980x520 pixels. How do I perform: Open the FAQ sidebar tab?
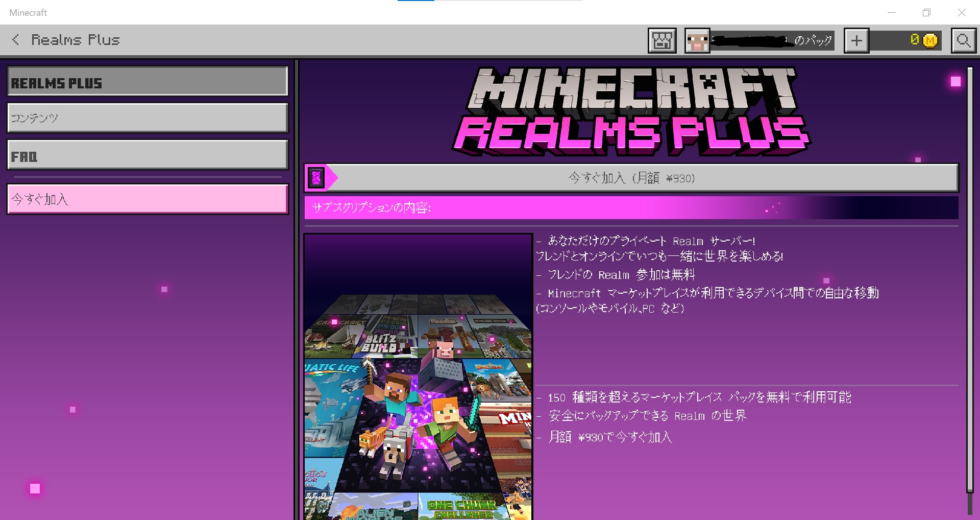click(148, 155)
